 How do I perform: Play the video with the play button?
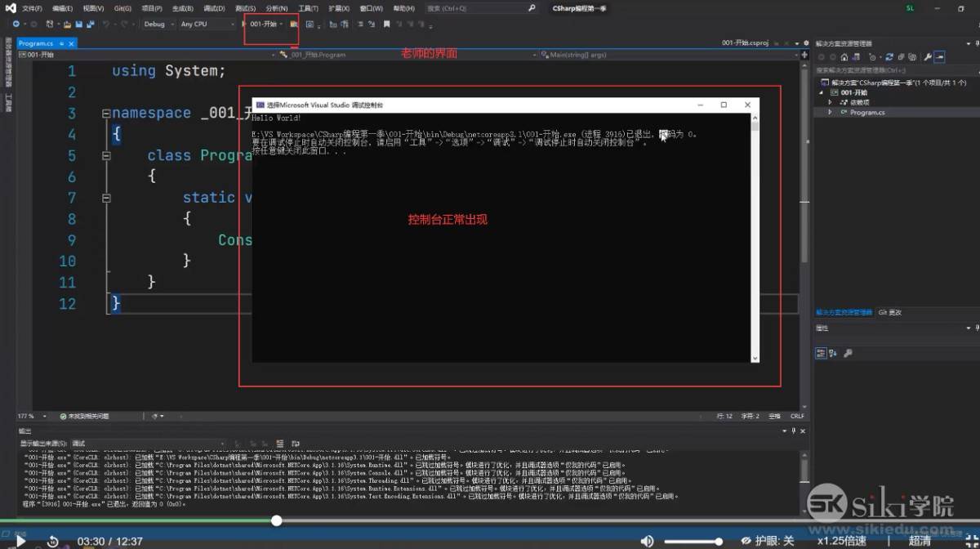21,540
